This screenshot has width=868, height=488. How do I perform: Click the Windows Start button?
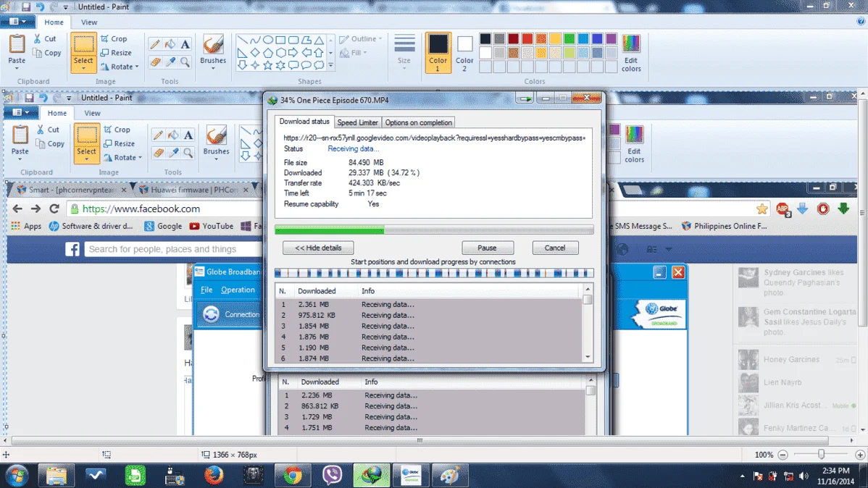17,476
